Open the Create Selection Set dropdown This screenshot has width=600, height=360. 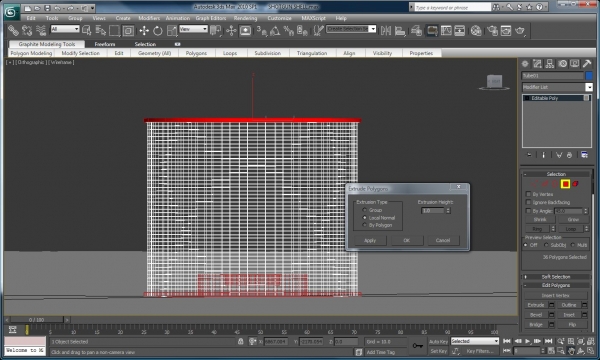(x=372, y=29)
